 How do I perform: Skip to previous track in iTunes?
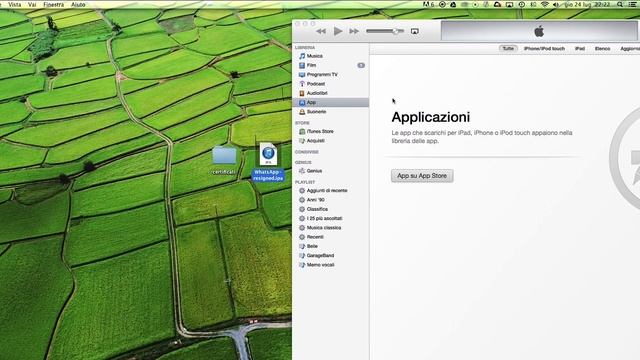[321, 31]
